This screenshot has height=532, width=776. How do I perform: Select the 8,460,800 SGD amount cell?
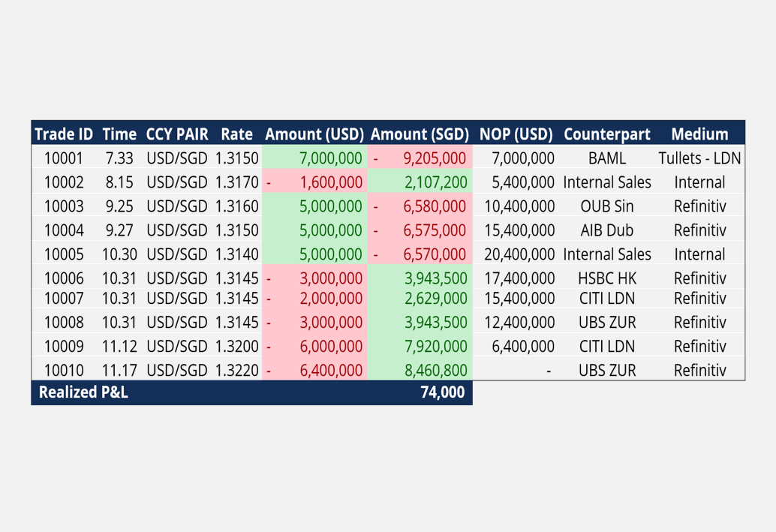tap(435, 371)
